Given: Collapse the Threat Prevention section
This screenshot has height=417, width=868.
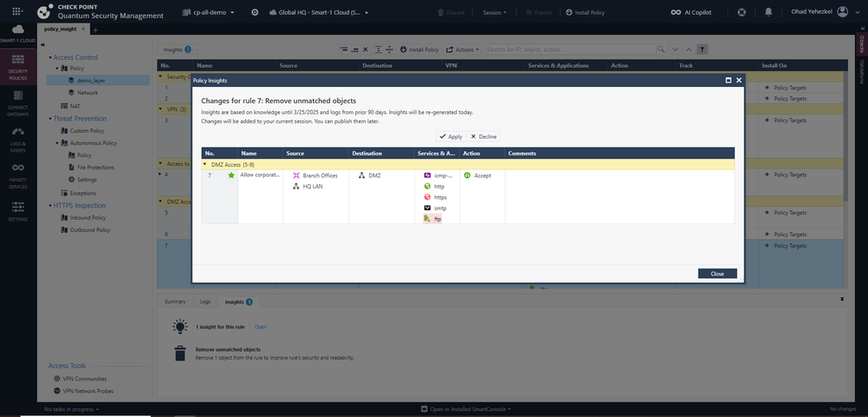Looking at the screenshot, I should (50, 118).
